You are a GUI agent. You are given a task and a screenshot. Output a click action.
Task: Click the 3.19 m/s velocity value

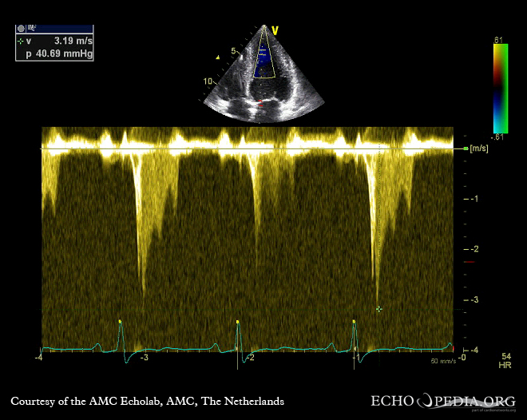pyautogui.click(x=70, y=40)
